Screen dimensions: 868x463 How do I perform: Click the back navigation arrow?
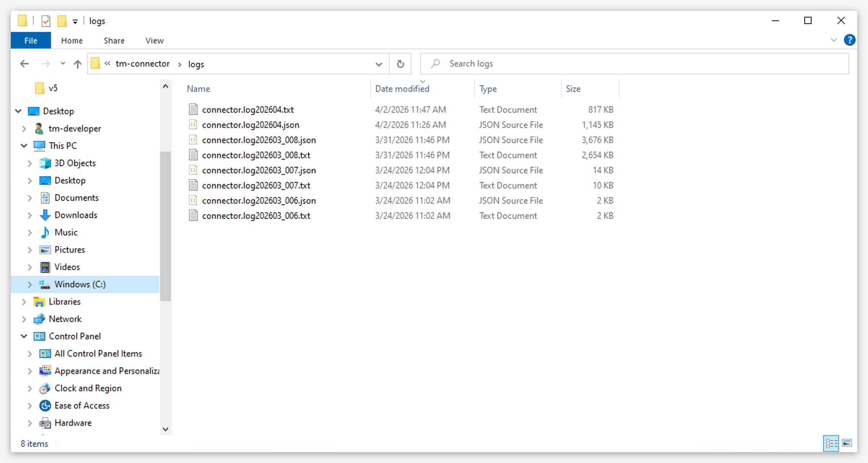24,64
